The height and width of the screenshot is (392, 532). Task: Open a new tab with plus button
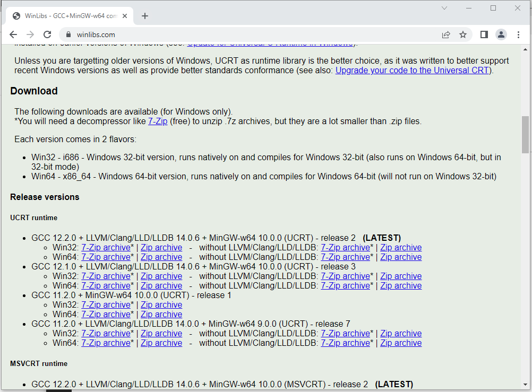click(x=145, y=16)
